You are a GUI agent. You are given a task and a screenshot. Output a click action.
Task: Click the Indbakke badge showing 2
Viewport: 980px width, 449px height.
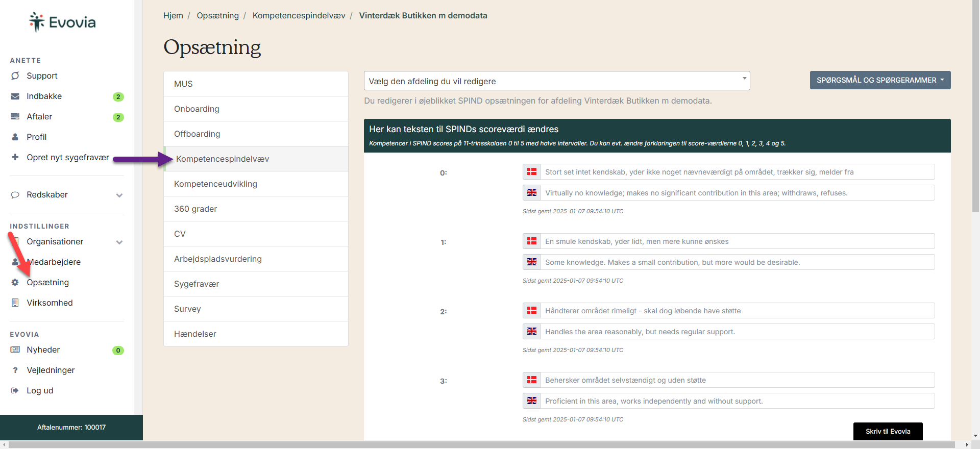coord(118,96)
